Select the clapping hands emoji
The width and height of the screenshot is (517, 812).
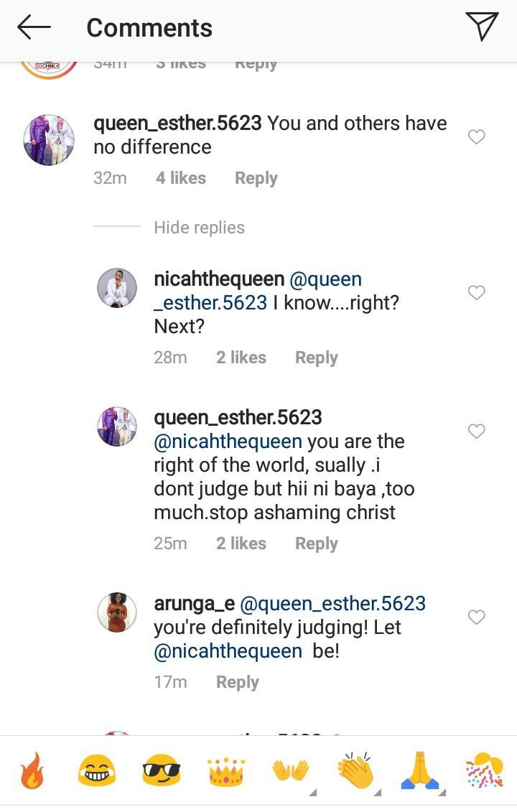point(355,771)
